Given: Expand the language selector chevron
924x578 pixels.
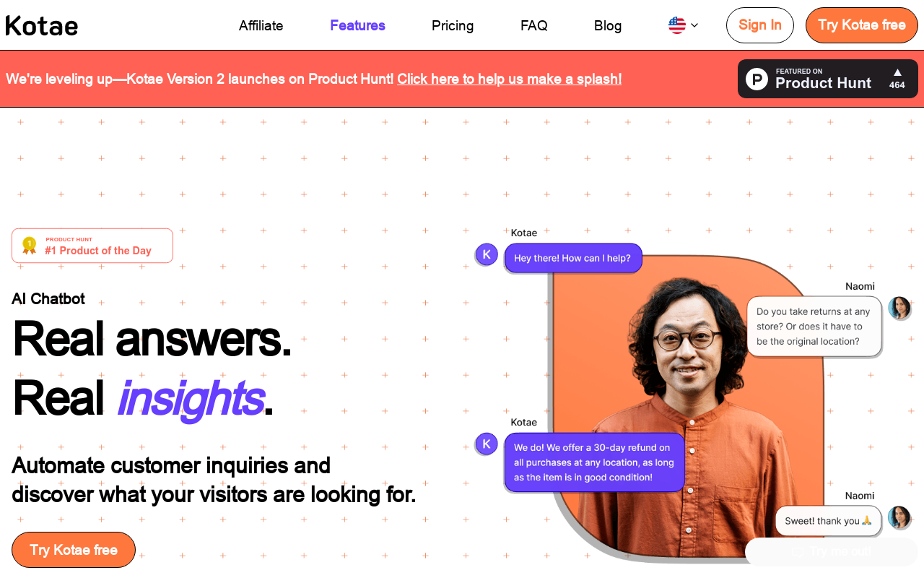Looking at the screenshot, I should click(x=694, y=25).
